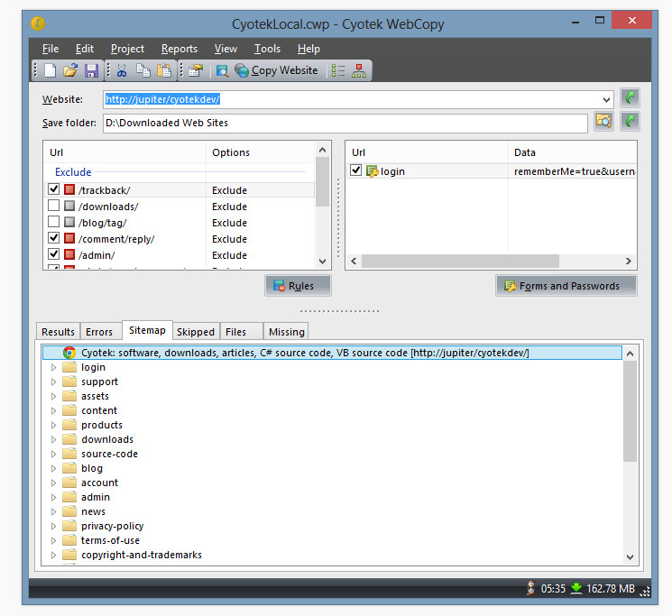Select the sitemap root Cyotek node

point(332,353)
